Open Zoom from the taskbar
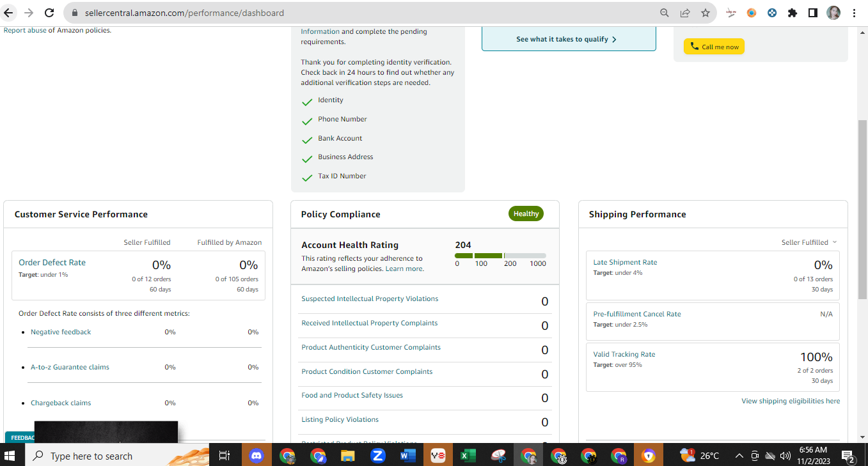Viewport: 868px width, 466px height. click(x=377, y=456)
